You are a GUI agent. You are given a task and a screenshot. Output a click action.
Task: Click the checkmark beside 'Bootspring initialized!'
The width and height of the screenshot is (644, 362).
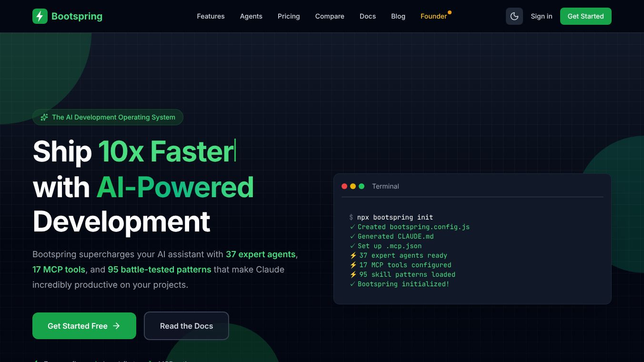point(352,284)
